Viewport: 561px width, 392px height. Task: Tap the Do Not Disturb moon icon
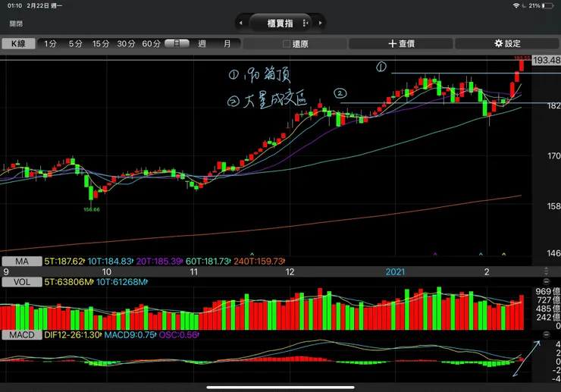coord(525,6)
